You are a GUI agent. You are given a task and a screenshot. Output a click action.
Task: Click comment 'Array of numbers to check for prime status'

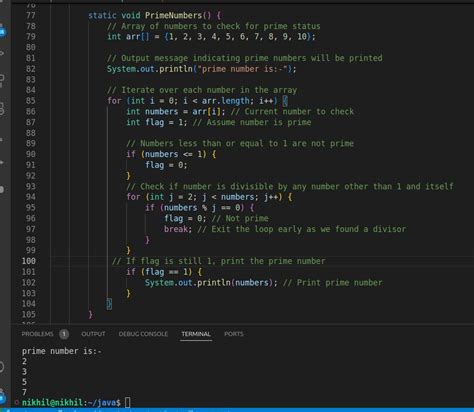[214, 26]
